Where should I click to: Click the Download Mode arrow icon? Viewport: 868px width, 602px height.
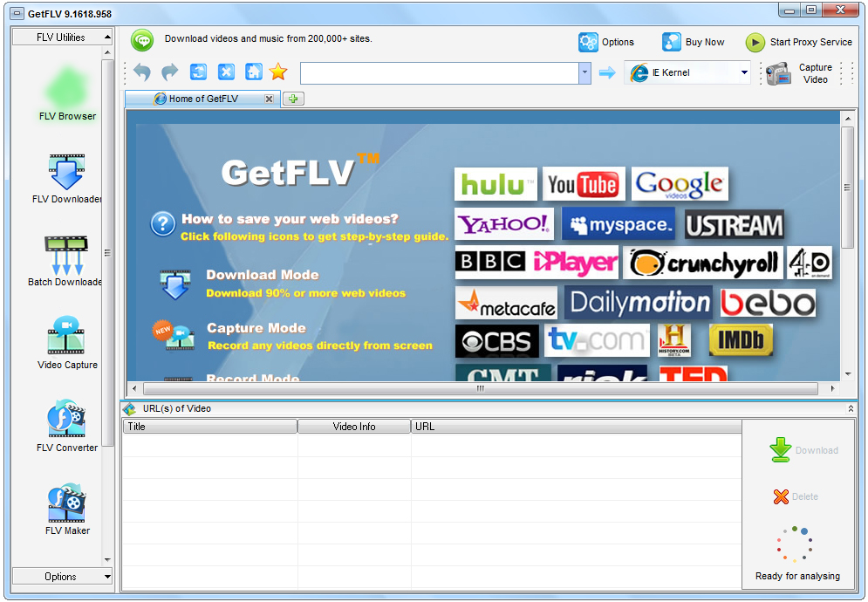click(x=175, y=284)
